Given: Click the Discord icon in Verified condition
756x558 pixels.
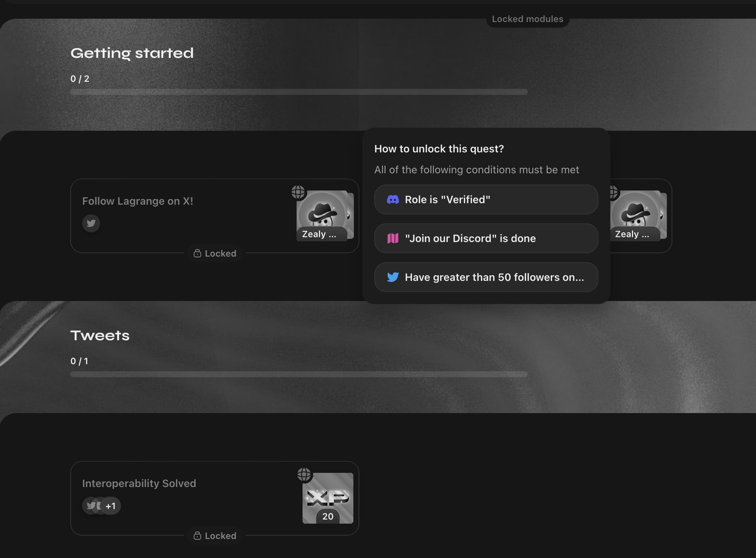Looking at the screenshot, I should tap(393, 199).
